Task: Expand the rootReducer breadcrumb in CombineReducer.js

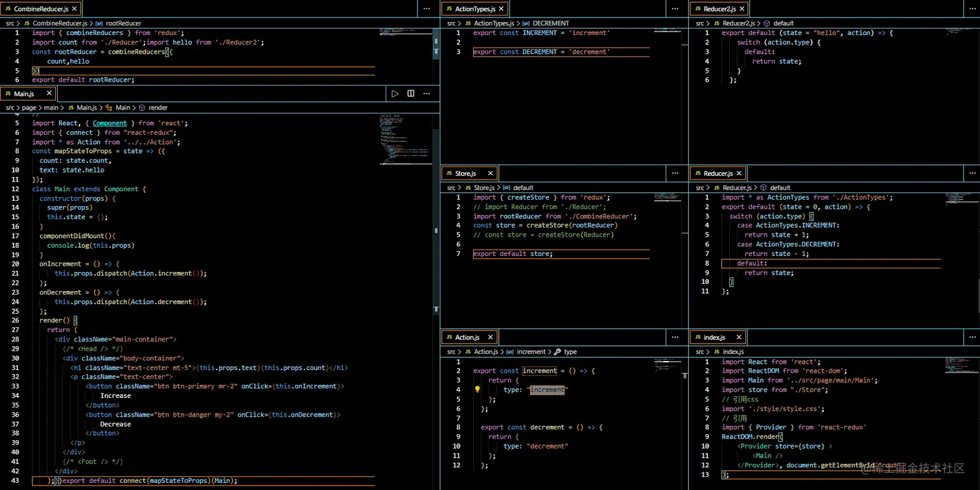Action: point(123,23)
